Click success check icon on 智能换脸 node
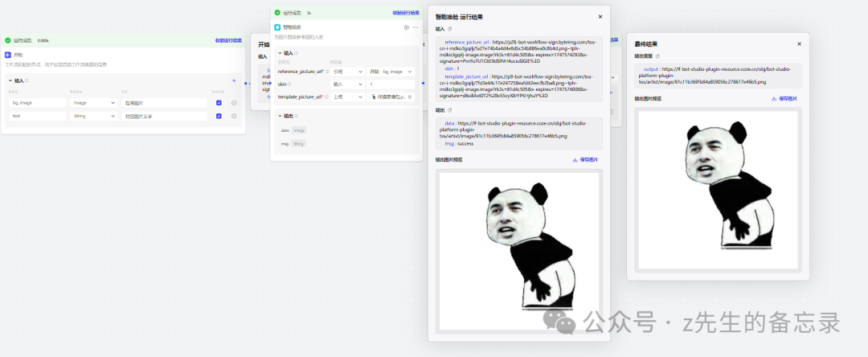Screen dimensions: 868x357 [x=277, y=12]
